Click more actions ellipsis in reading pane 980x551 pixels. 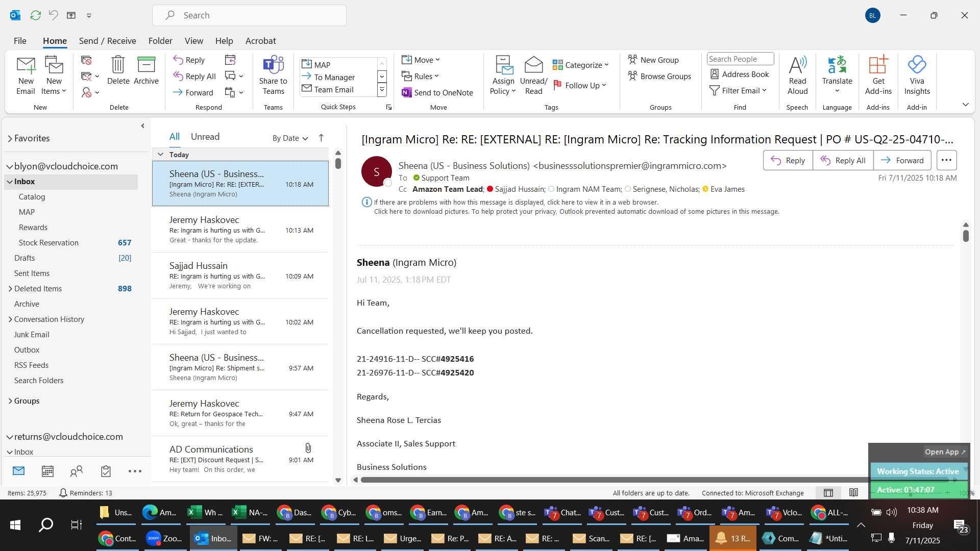click(946, 160)
